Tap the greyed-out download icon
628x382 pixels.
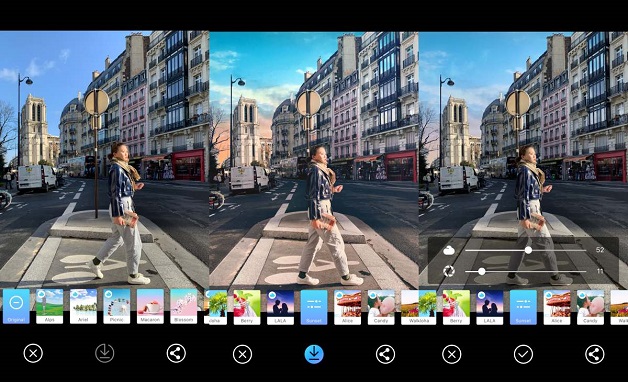[x=105, y=353]
